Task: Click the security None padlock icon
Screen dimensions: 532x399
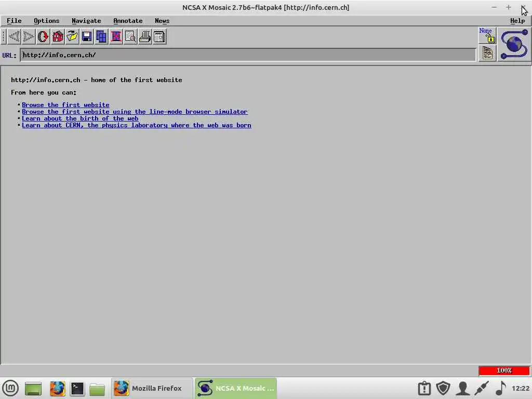Action: point(487,35)
